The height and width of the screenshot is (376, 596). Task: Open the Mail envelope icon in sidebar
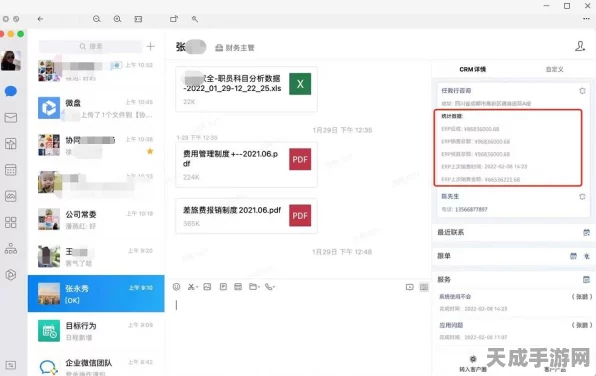click(x=11, y=117)
